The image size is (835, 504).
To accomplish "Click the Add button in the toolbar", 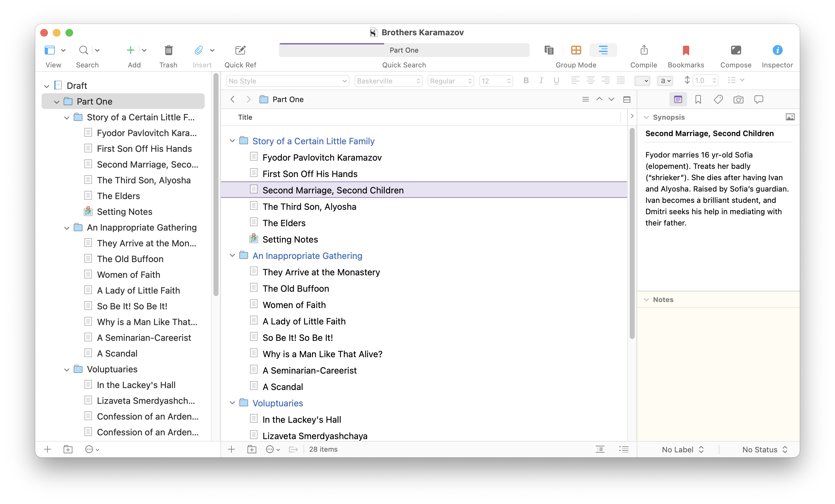I will (x=130, y=50).
